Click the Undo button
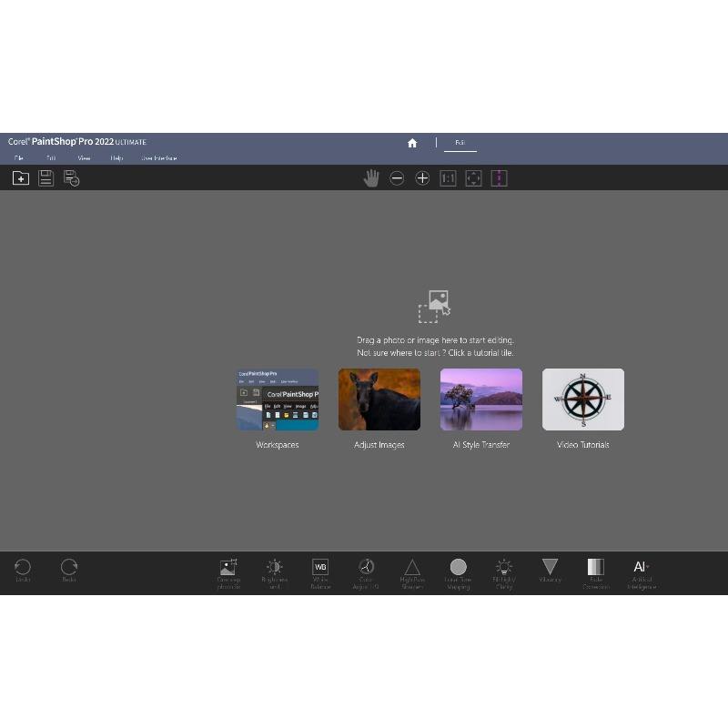Screen dimensions: 728x728 pyautogui.click(x=23, y=571)
